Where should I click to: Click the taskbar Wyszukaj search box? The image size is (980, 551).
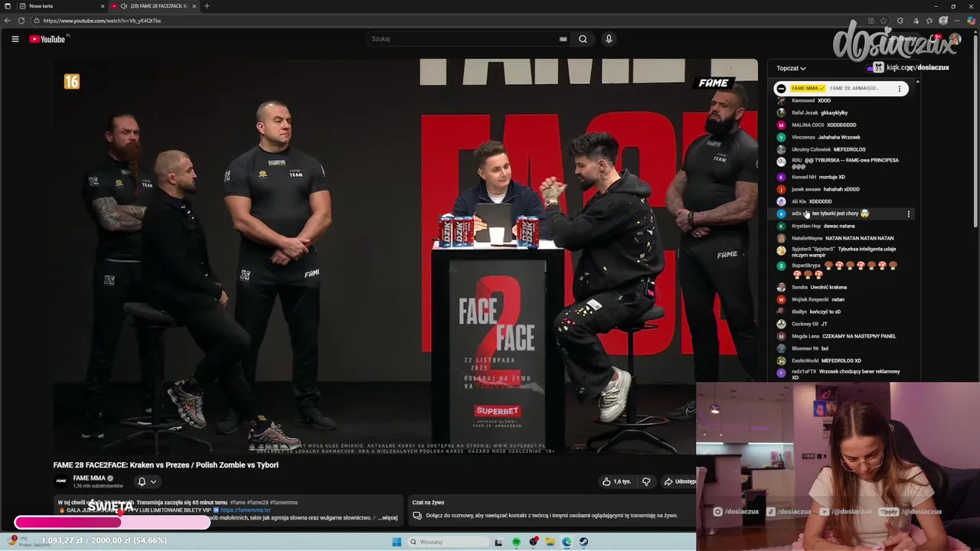coord(448,542)
